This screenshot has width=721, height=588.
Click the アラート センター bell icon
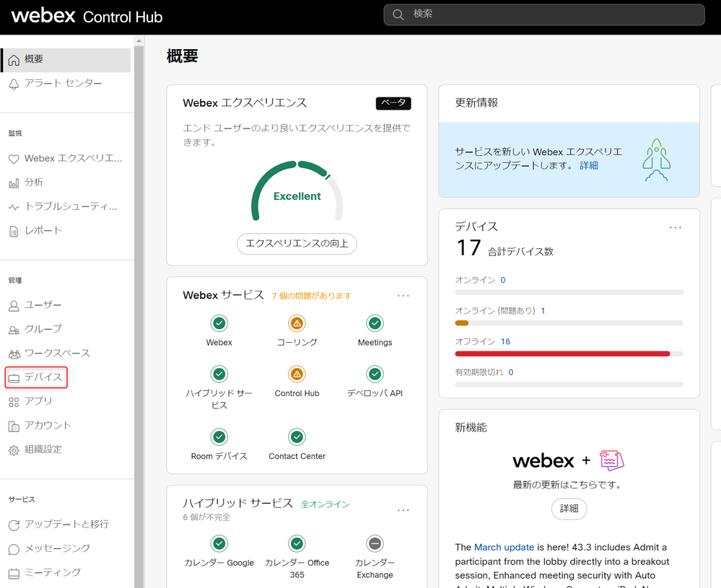pyautogui.click(x=14, y=84)
